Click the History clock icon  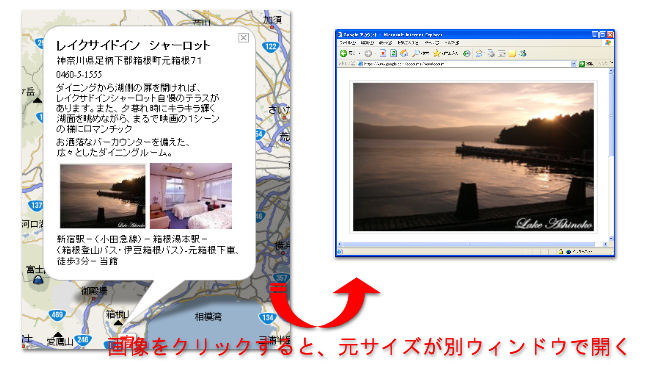467,54
